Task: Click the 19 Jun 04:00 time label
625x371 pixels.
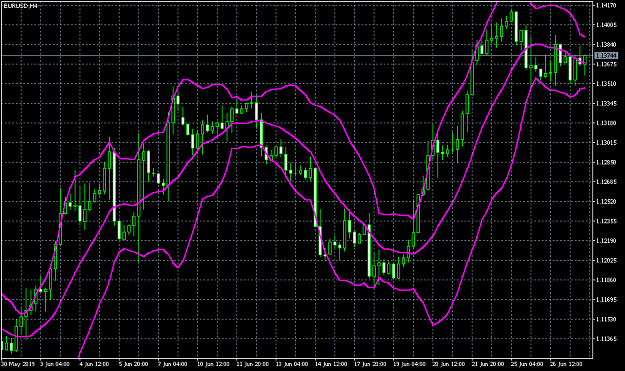Action: pos(409,364)
